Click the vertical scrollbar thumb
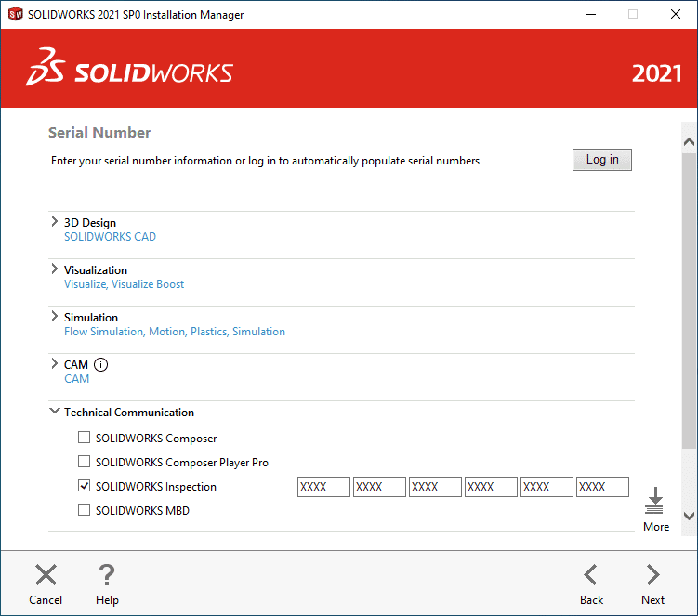 click(x=689, y=301)
